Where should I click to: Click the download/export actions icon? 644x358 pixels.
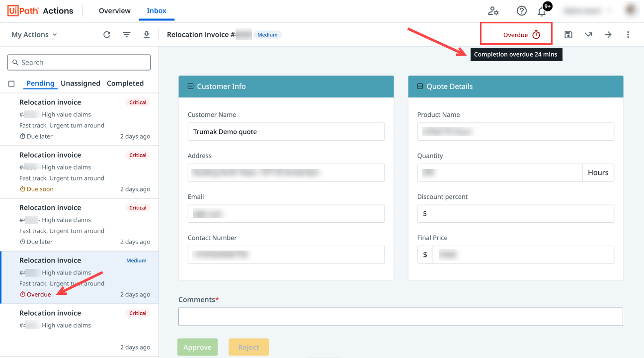pyautogui.click(x=146, y=35)
